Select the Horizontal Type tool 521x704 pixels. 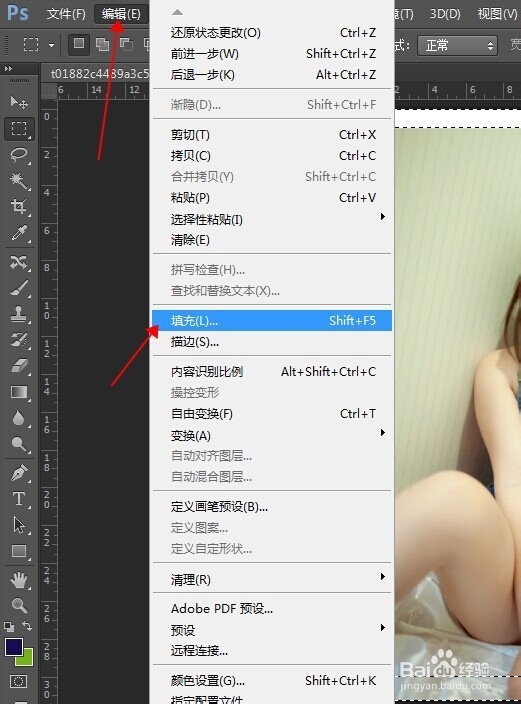click(x=19, y=499)
